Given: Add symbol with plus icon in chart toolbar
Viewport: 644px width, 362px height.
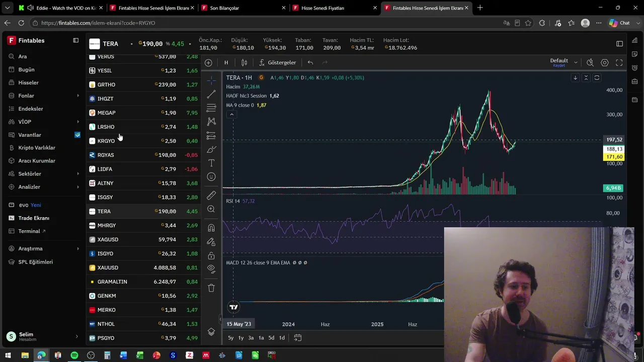Looking at the screenshot, I should point(208,62).
